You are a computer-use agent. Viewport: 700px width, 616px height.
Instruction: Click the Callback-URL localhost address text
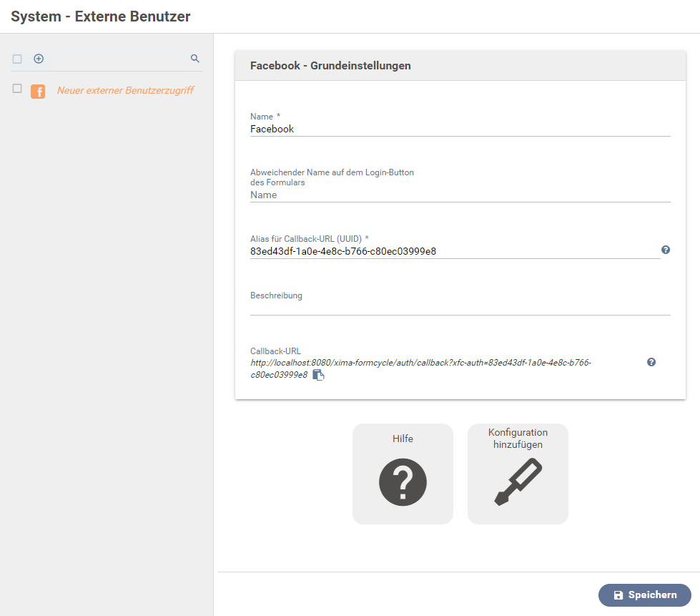(x=420, y=368)
